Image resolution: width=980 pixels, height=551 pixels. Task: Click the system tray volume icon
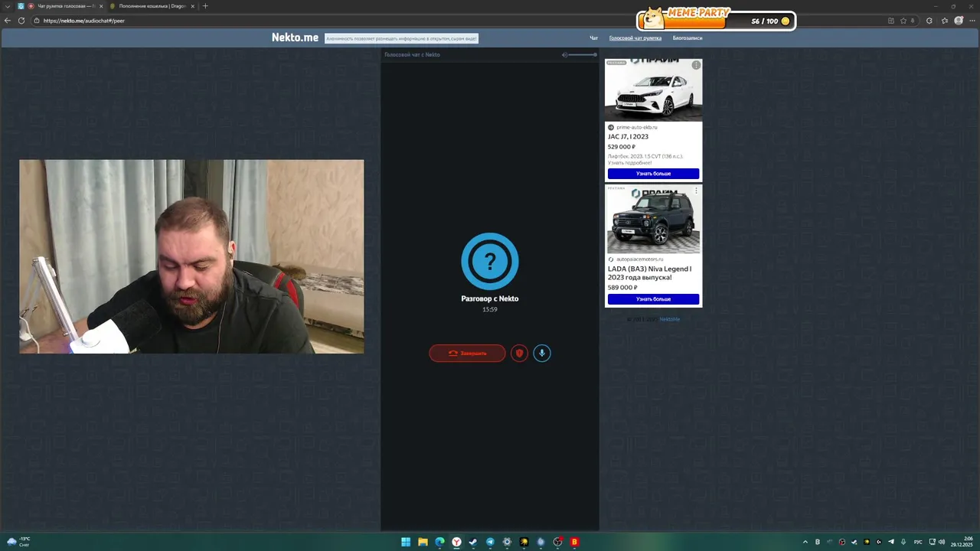point(942,542)
